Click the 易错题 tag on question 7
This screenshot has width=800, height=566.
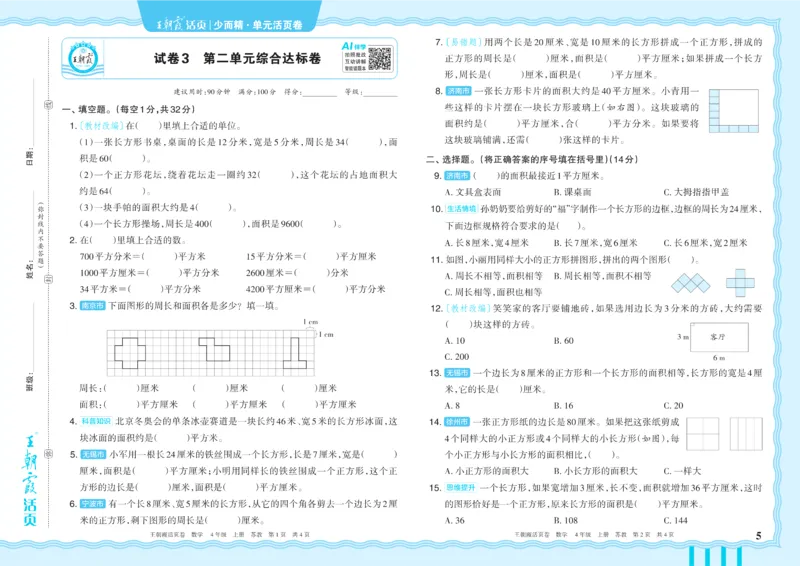pyautogui.click(x=464, y=42)
